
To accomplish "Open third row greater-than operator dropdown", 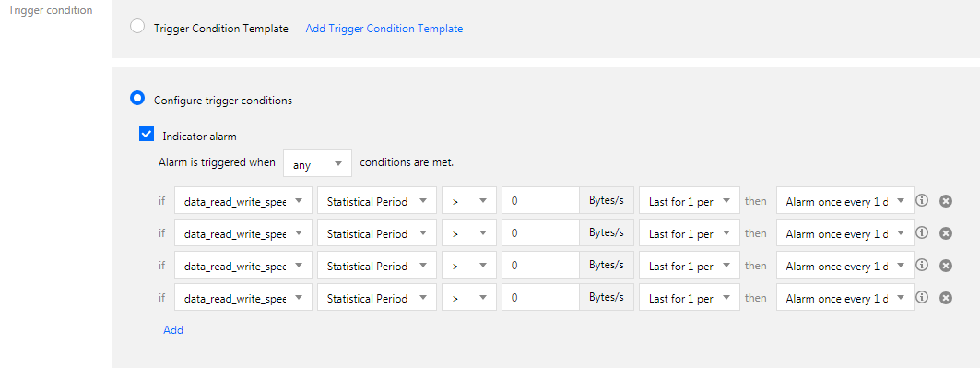I will pos(469,266).
